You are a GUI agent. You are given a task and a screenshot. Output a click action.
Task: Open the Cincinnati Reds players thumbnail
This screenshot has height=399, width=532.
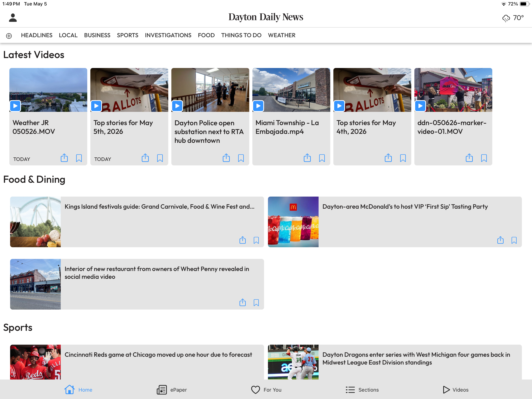pyautogui.click(x=35, y=362)
